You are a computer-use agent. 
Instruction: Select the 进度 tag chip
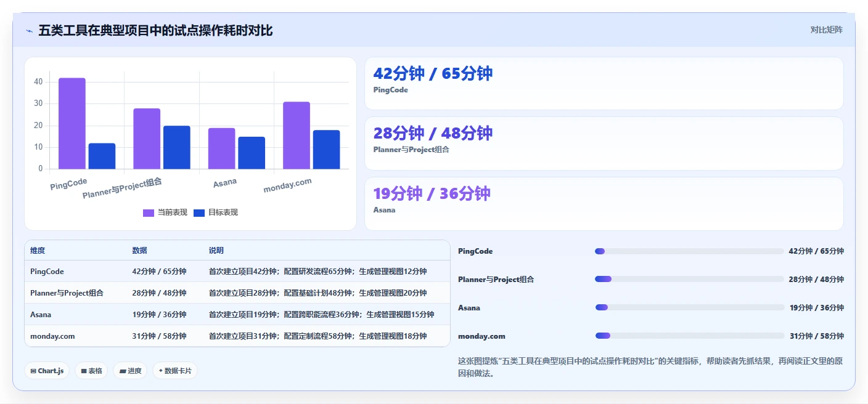(130, 371)
